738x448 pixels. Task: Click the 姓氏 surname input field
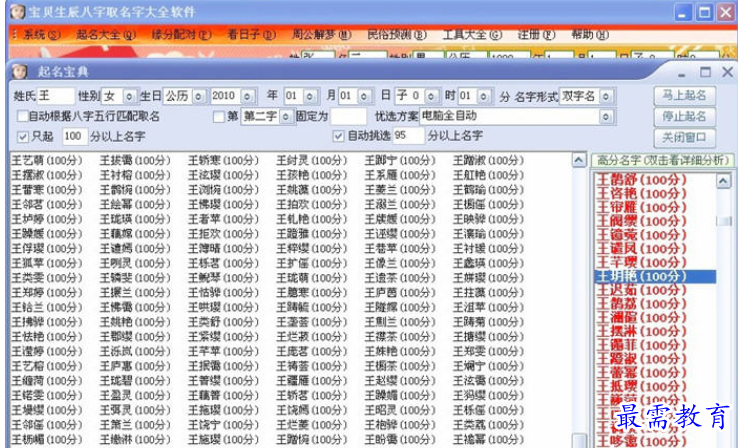(56, 96)
